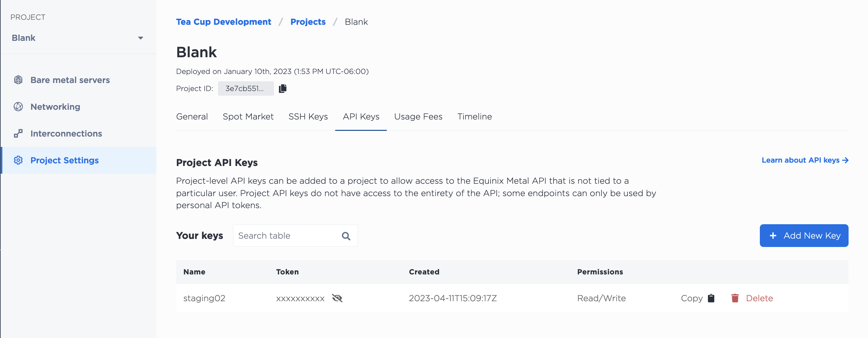Open Learn about API keys link
The height and width of the screenshot is (338, 868).
[x=805, y=160]
